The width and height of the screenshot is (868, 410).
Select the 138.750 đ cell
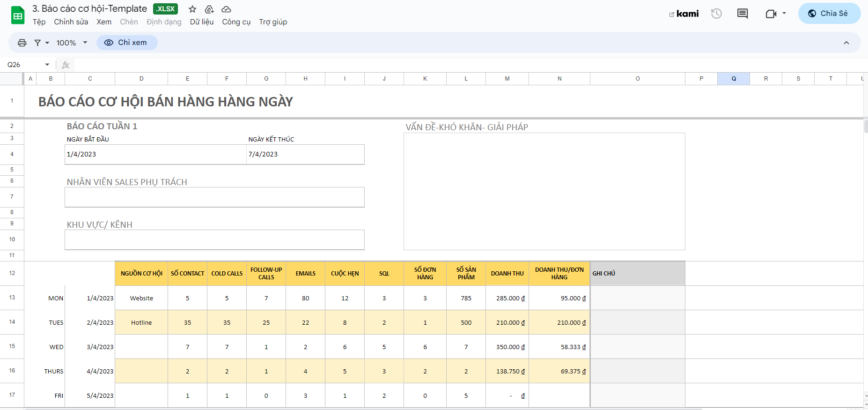tap(507, 371)
